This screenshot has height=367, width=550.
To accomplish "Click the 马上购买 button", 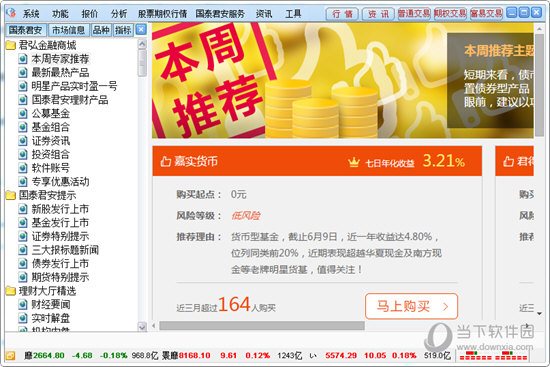I will tap(411, 306).
